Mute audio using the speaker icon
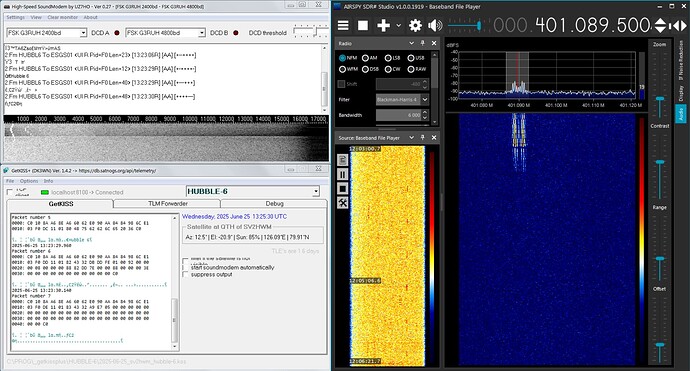Viewport: 690px width, 371px height. (x=435, y=26)
